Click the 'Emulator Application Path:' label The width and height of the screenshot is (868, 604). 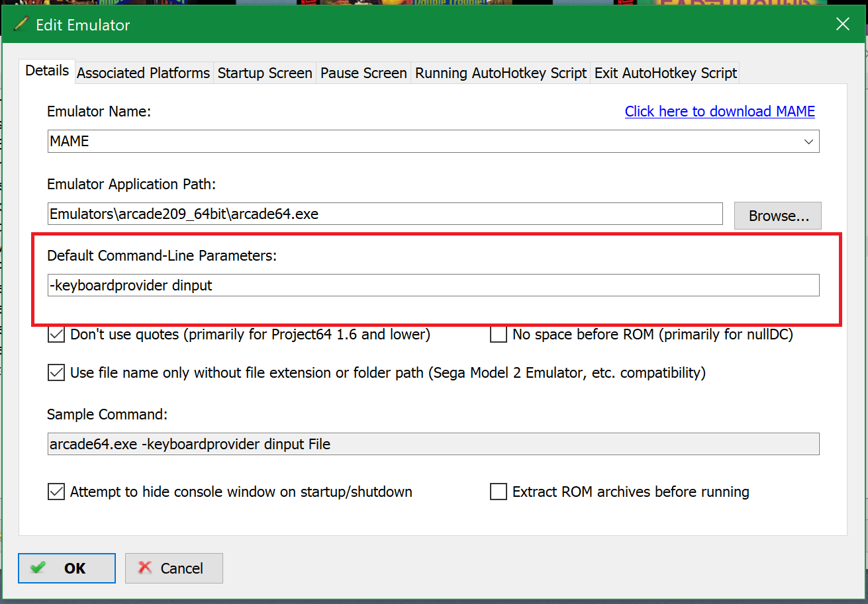tap(132, 184)
